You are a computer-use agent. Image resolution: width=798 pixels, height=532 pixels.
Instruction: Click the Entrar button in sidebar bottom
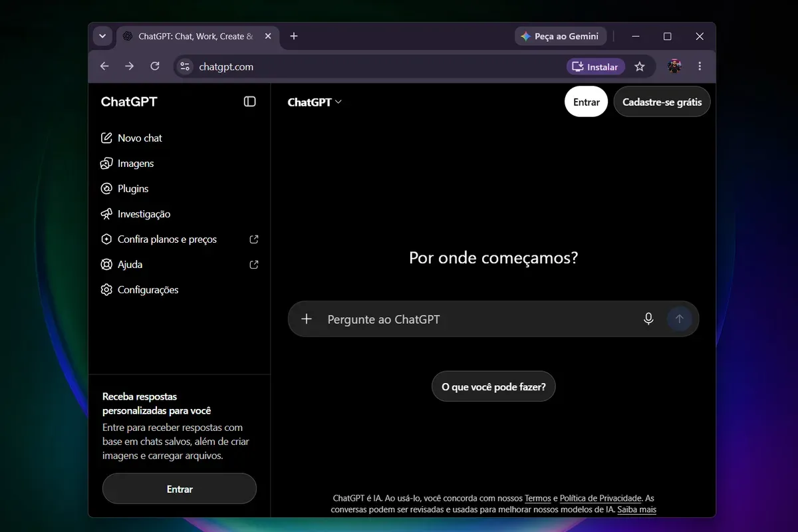point(180,489)
